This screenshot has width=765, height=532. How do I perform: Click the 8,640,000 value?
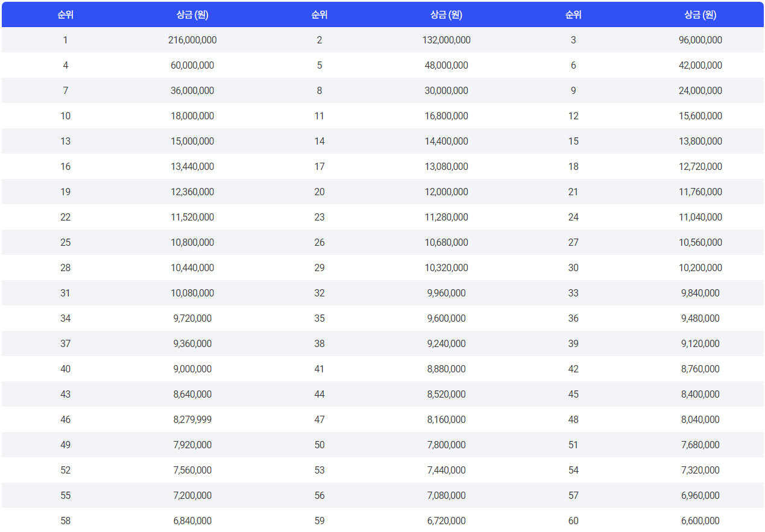192,394
